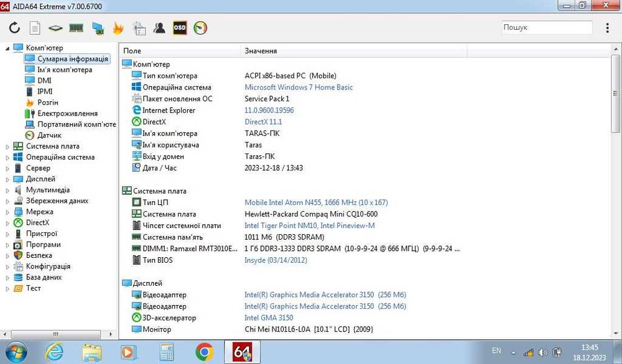The height and width of the screenshot is (364, 622).
Task: Open the Insyde (03/14/2012) BIOS link
Action: (276, 260)
